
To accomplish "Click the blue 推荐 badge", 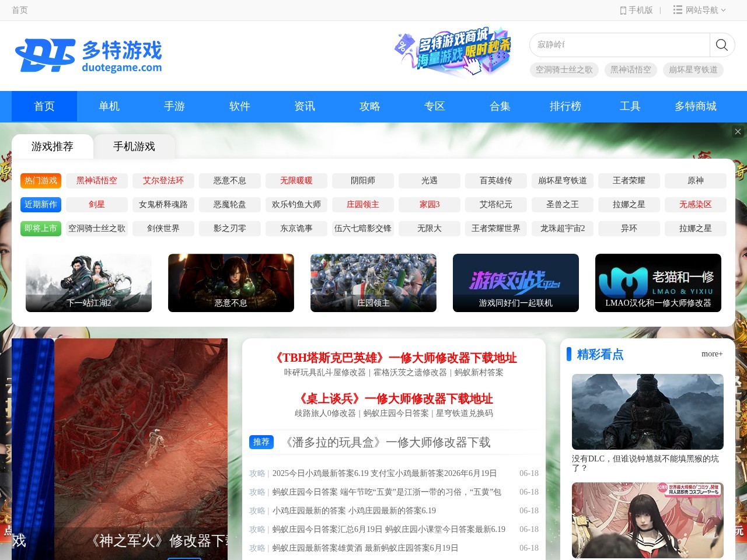I will [x=261, y=442].
